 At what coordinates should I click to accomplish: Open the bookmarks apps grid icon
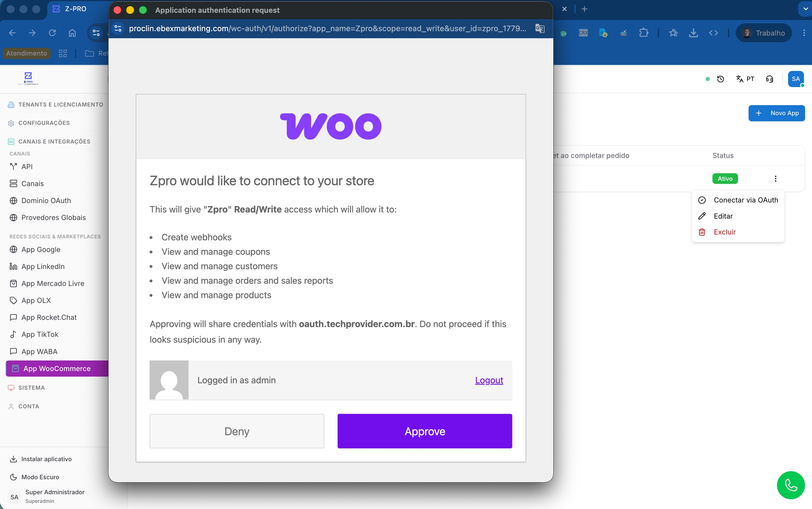tap(63, 53)
